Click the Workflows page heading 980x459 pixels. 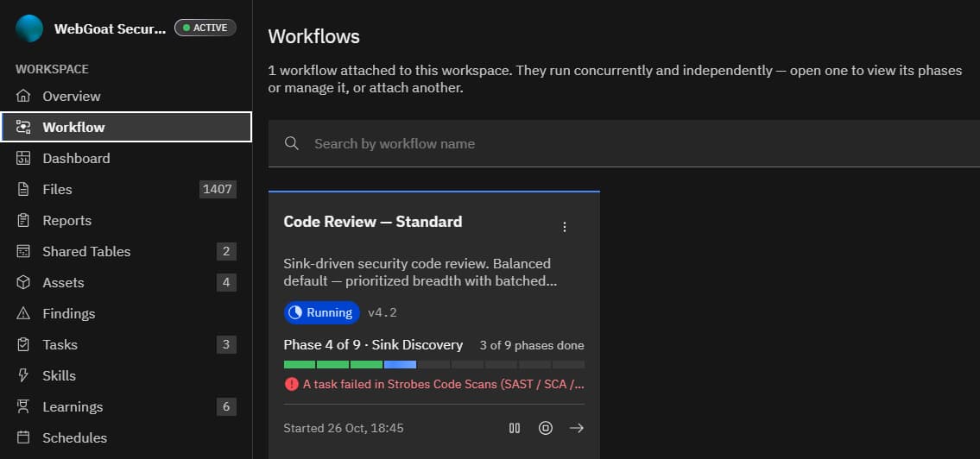point(313,36)
